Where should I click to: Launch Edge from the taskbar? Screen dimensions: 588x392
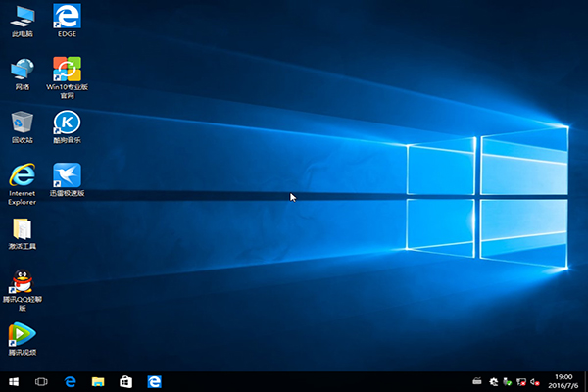tap(71, 380)
